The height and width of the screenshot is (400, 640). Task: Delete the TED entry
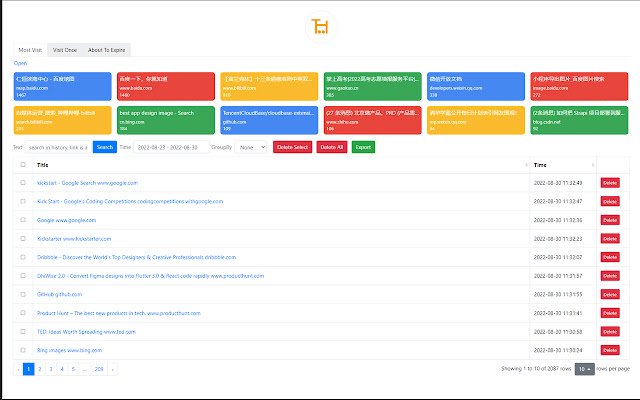(610, 332)
